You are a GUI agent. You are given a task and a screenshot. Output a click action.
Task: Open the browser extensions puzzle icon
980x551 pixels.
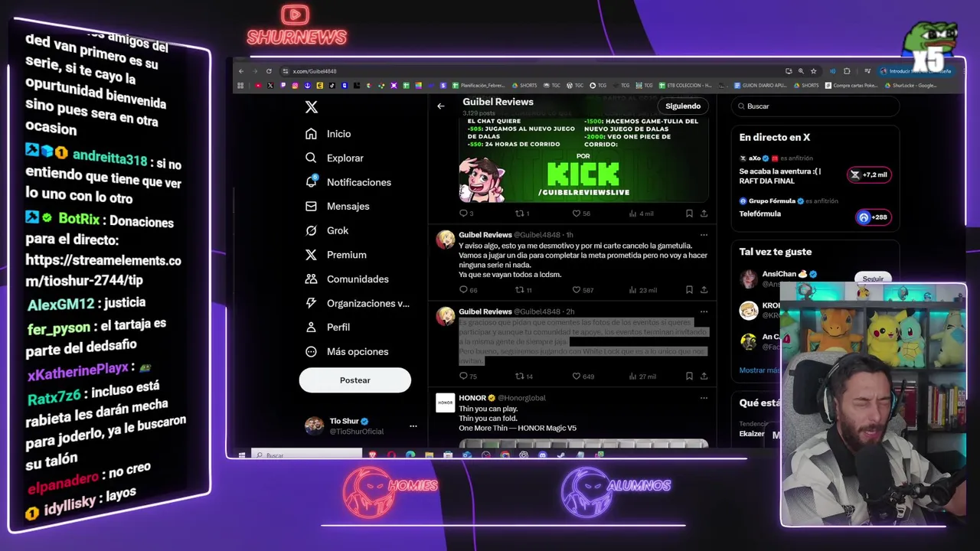point(847,71)
